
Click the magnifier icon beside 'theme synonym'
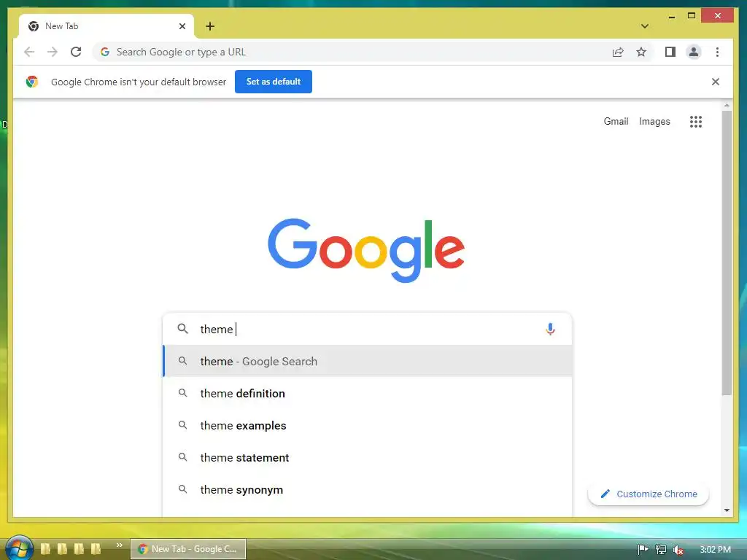coord(182,489)
